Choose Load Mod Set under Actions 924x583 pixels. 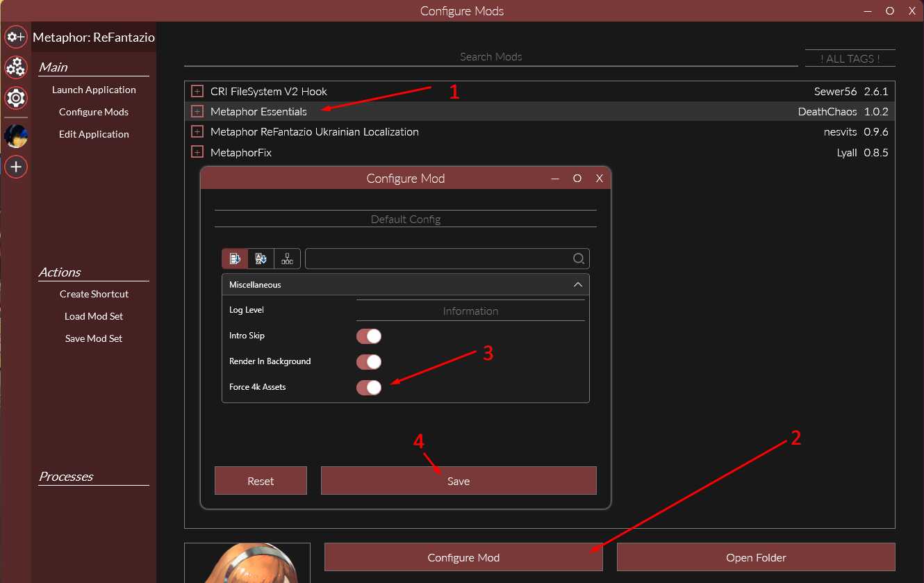click(x=94, y=316)
